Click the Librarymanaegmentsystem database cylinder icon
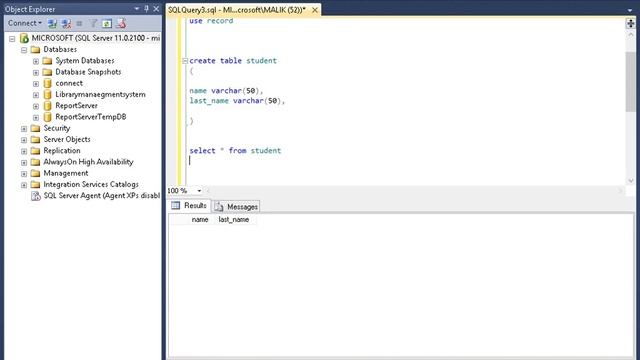Image resolution: width=640 pixels, height=360 pixels. click(x=47, y=94)
